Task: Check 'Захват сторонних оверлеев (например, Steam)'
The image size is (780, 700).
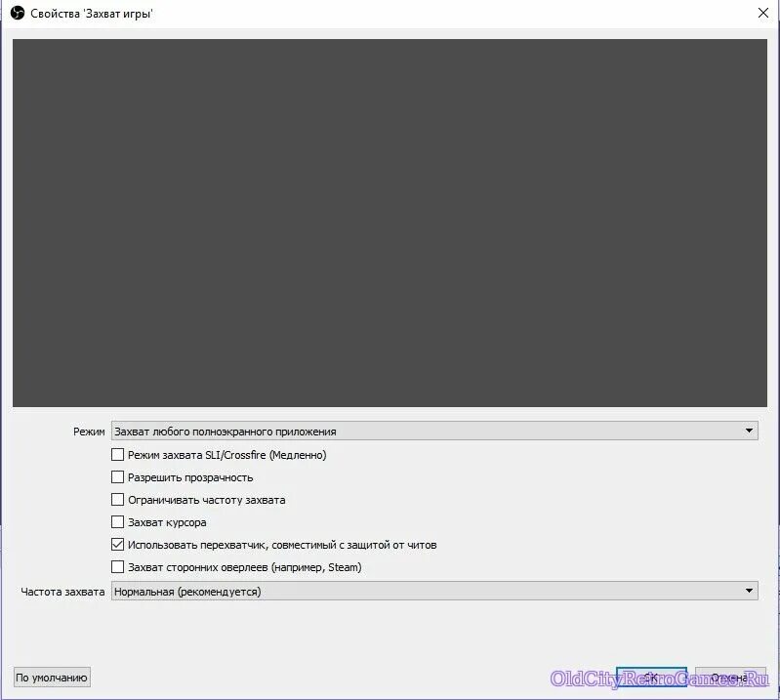Action: pyautogui.click(x=117, y=566)
